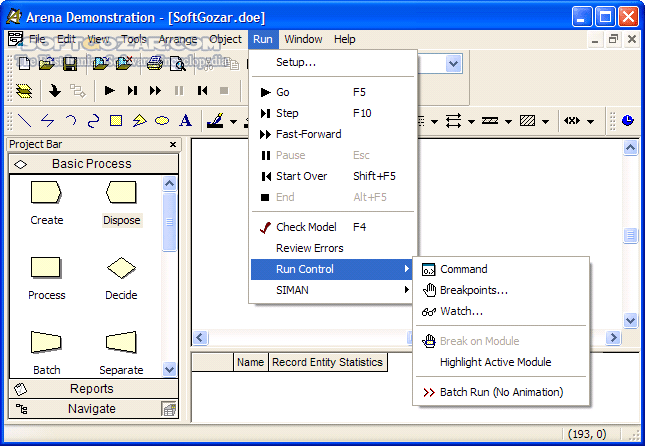Click the line color pen swatch
Image resolution: width=645 pixels, height=446 pixels.
click(214, 121)
